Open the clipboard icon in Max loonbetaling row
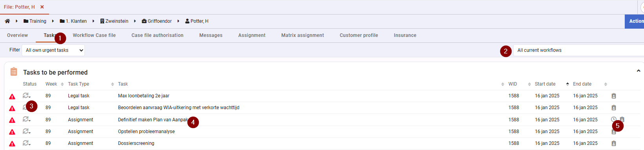This screenshot has width=644, height=150. [x=614, y=96]
